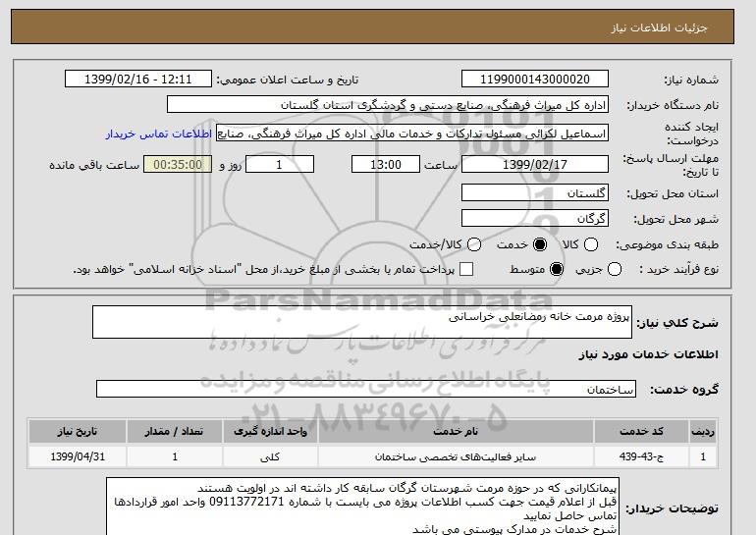756x535 pixels.
Task: Toggle the اسناد خزانه اسلامی payment checkbox
Action: pyautogui.click(x=466, y=269)
